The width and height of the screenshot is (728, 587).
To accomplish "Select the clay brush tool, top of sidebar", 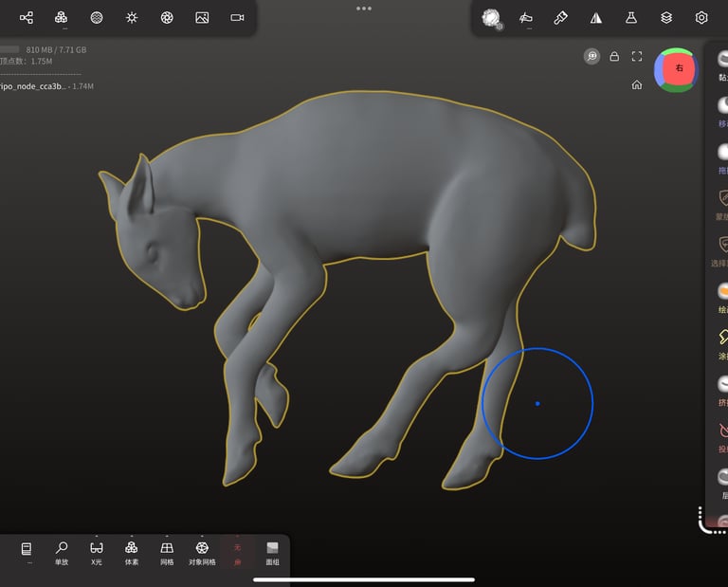I will coord(722,65).
